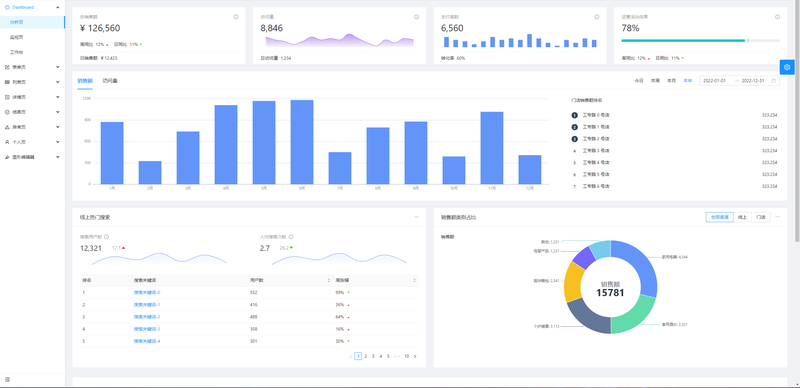Open the 搜索关键词-2 link
Image resolution: width=800 pixels, height=388 pixels.
tap(147, 317)
